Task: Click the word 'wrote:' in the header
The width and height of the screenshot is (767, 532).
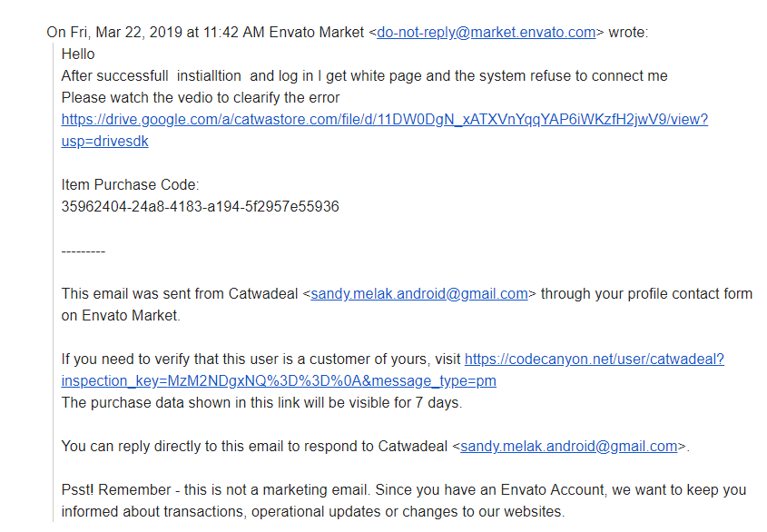Action: pyautogui.click(x=628, y=33)
